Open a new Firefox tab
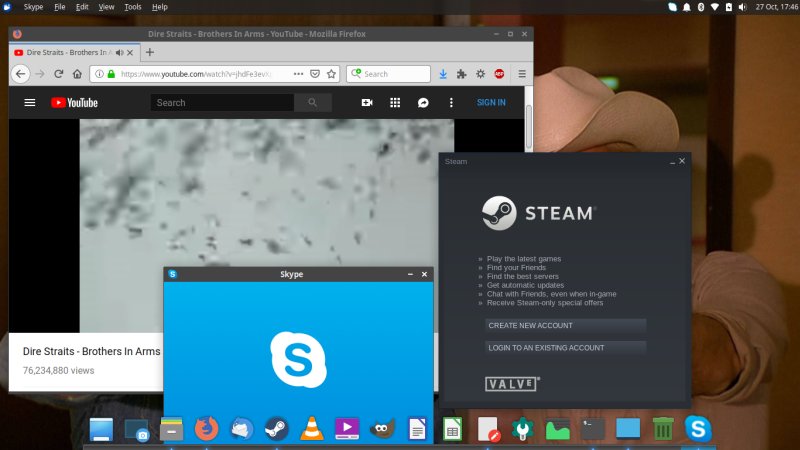 149,52
